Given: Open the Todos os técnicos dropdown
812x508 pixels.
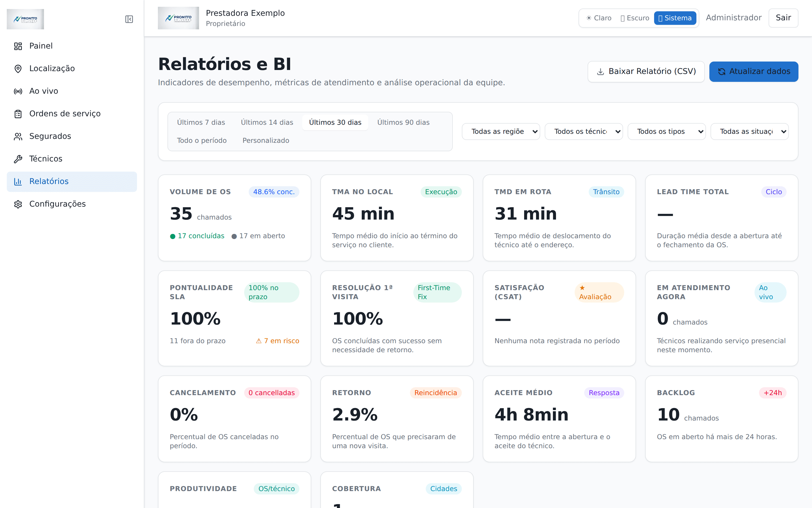Looking at the screenshot, I should [584, 131].
